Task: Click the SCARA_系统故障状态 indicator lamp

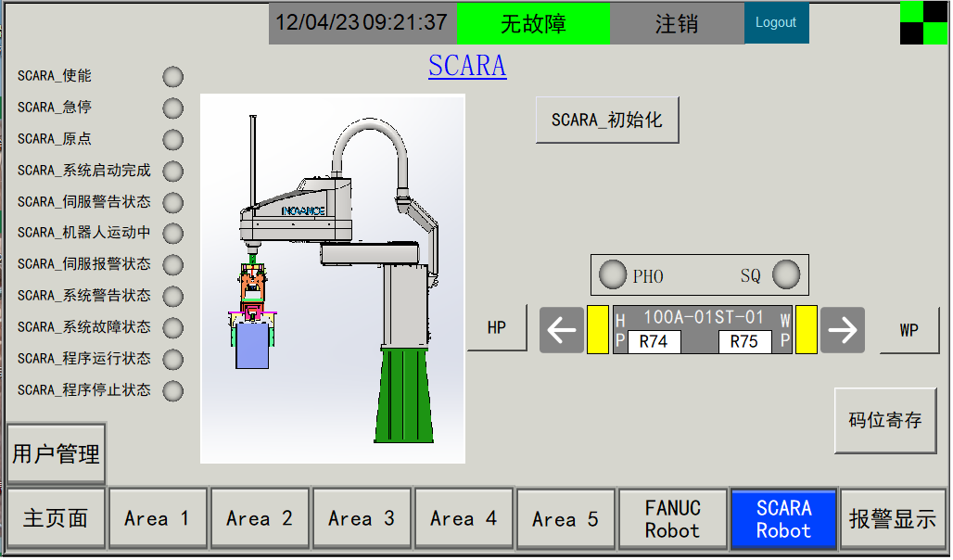Action: 173,328
